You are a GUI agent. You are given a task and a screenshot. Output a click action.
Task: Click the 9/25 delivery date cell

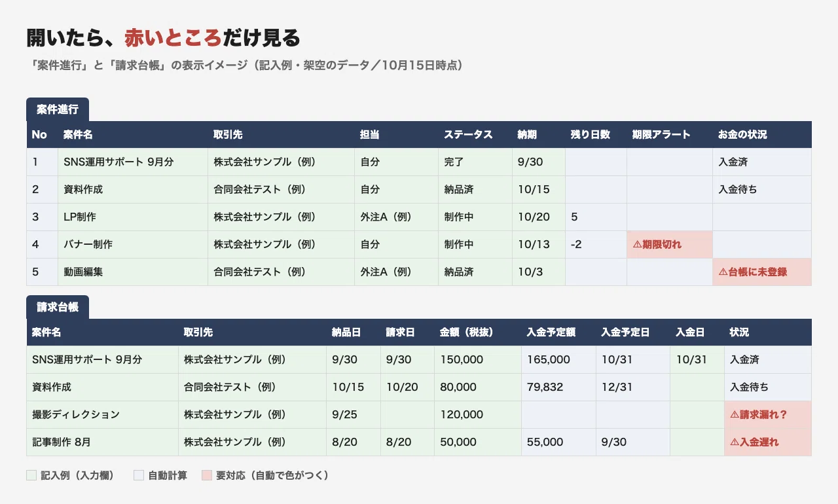pos(354,415)
